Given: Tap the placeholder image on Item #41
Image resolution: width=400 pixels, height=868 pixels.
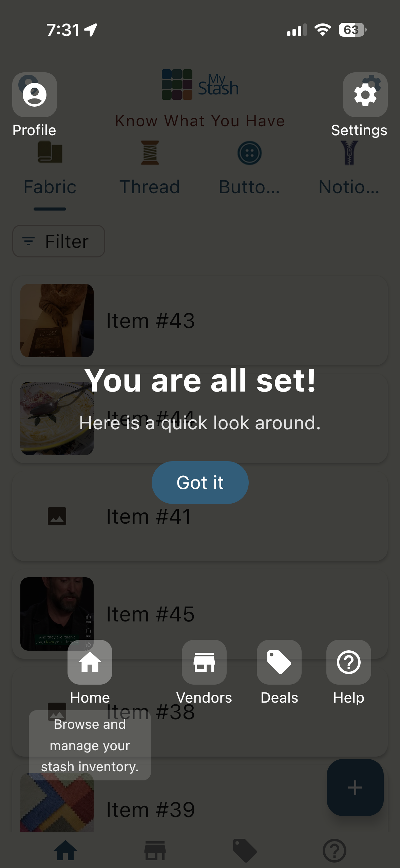Looking at the screenshot, I should pos(57,516).
